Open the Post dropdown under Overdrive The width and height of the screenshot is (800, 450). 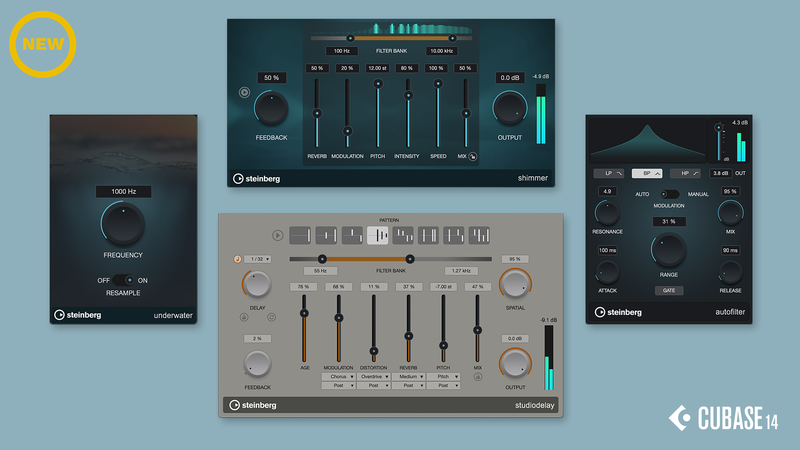[373, 386]
